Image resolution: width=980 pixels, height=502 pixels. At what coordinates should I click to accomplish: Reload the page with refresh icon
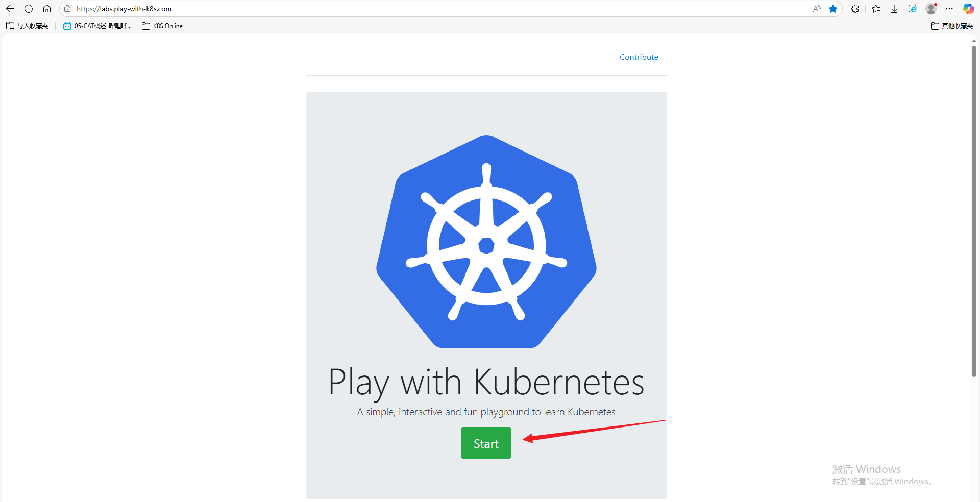29,9
